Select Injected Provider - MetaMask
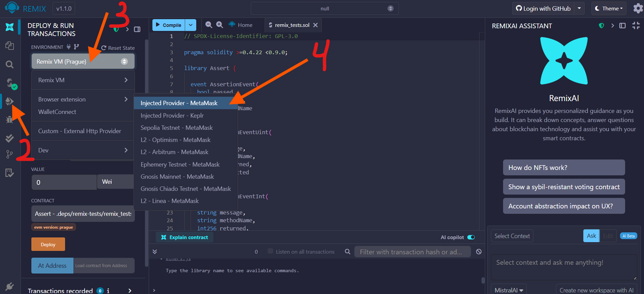 pyautogui.click(x=186, y=103)
